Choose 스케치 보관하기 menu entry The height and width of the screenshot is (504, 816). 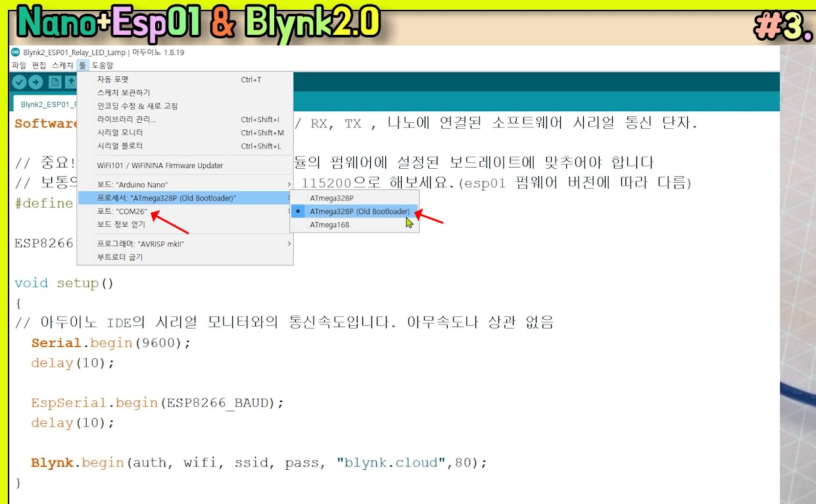click(185, 93)
